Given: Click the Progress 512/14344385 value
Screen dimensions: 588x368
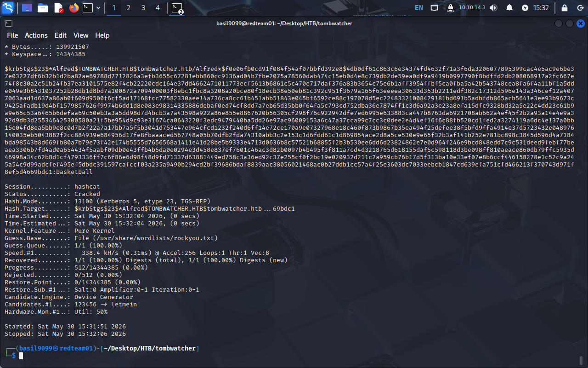Looking at the screenshot, I should [x=111, y=267].
